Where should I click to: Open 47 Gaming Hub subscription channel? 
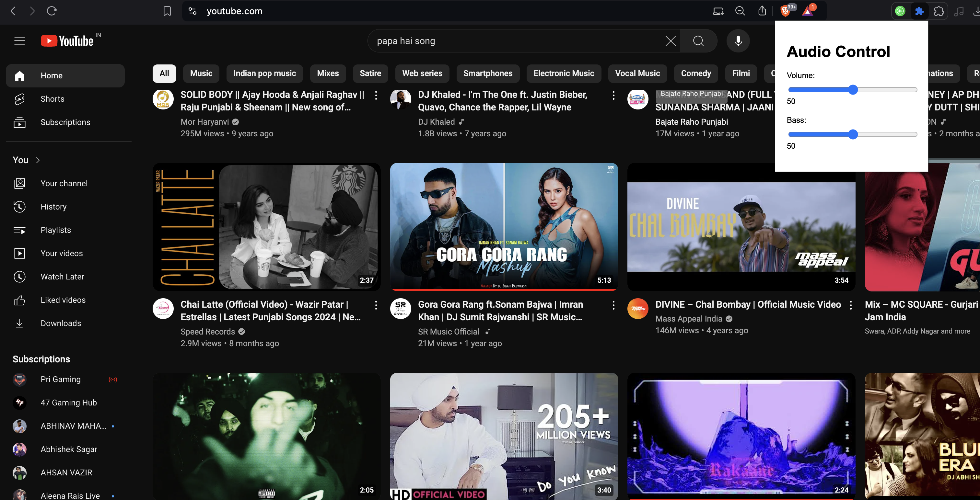[x=65, y=403]
